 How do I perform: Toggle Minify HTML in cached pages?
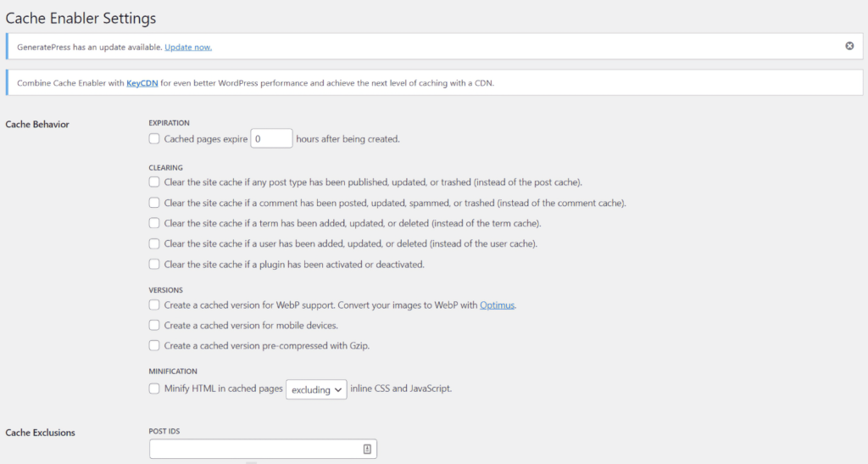pos(154,389)
